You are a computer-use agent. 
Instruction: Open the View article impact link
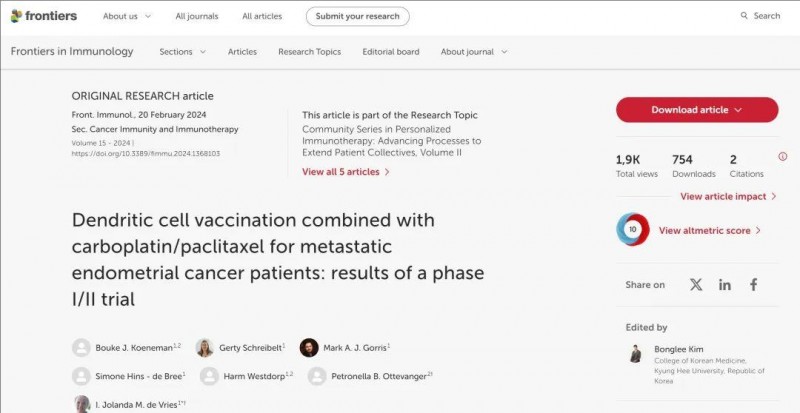click(729, 197)
